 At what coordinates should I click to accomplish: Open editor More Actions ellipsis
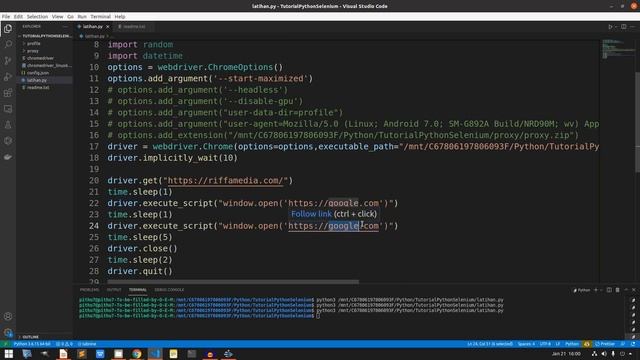point(633,27)
